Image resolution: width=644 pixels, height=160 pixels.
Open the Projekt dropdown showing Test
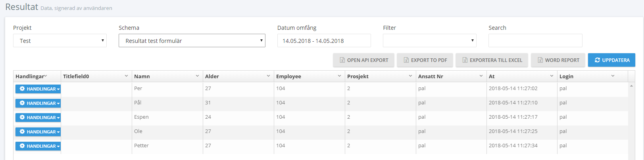coord(60,40)
